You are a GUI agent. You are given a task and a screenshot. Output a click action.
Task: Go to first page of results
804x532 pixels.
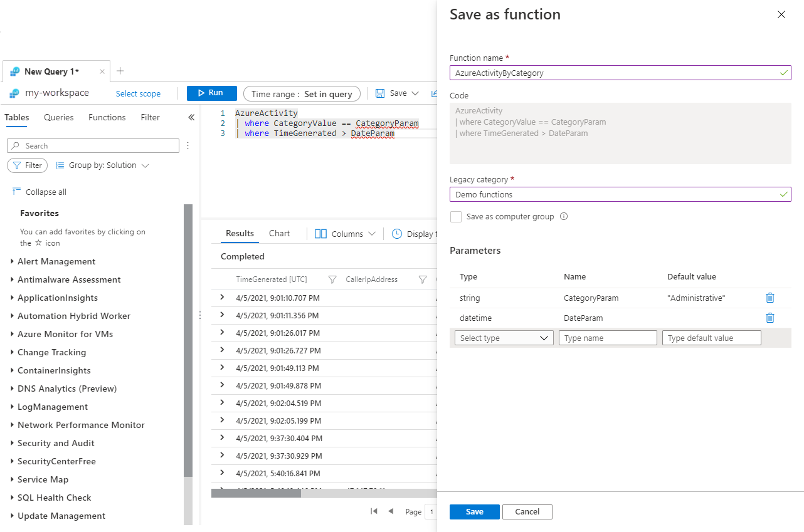coord(374,511)
